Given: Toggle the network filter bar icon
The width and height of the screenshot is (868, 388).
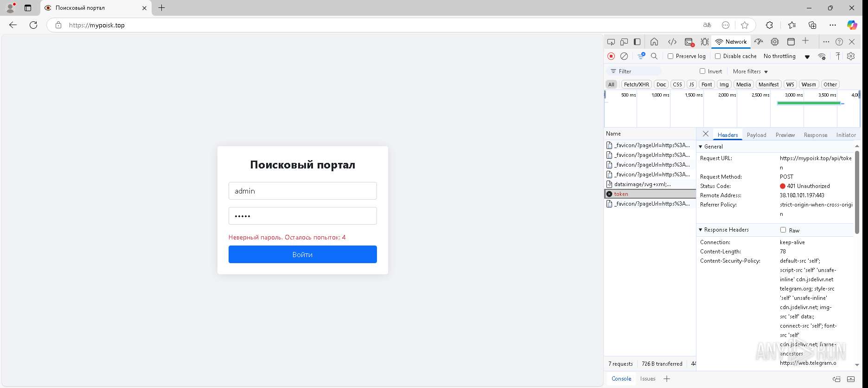Looking at the screenshot, I should point(641,56).
